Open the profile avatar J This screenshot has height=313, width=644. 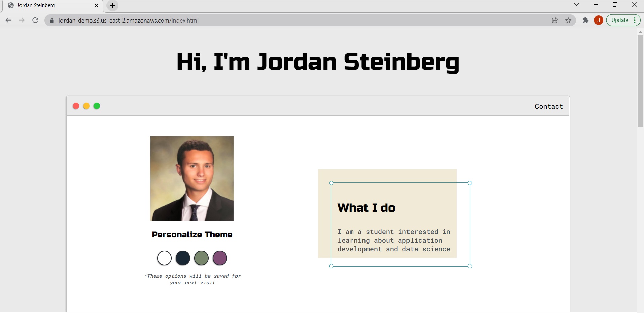(x=599, y=20)
